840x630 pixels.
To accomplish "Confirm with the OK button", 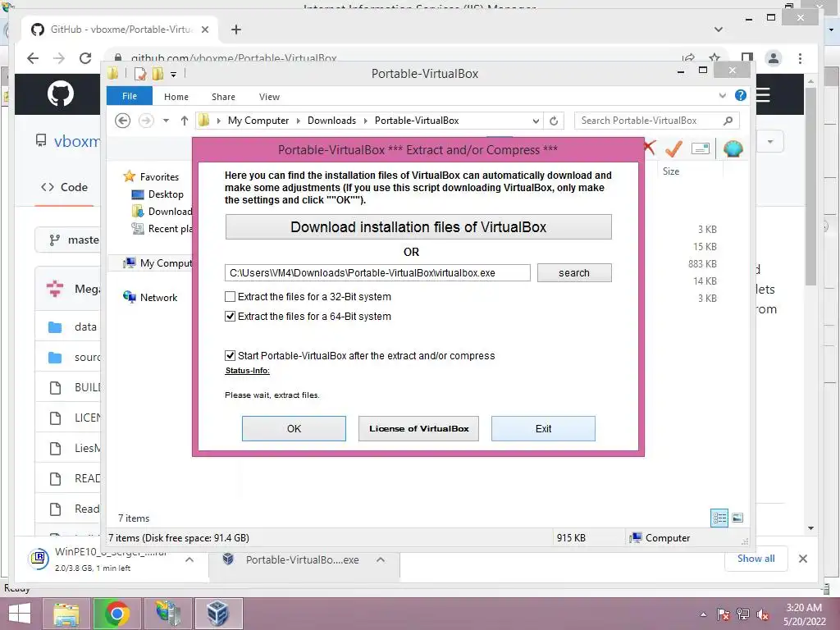I will coord(294,428).
